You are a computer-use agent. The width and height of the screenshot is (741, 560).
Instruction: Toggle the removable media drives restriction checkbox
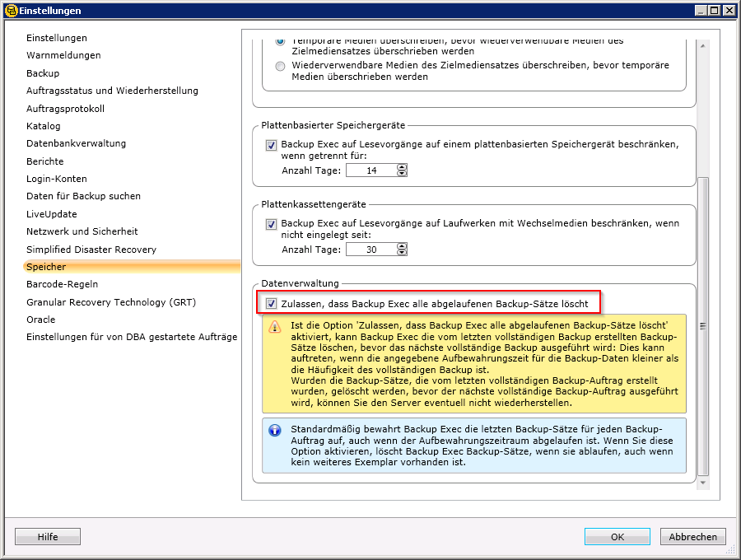(x=272, y=224)
